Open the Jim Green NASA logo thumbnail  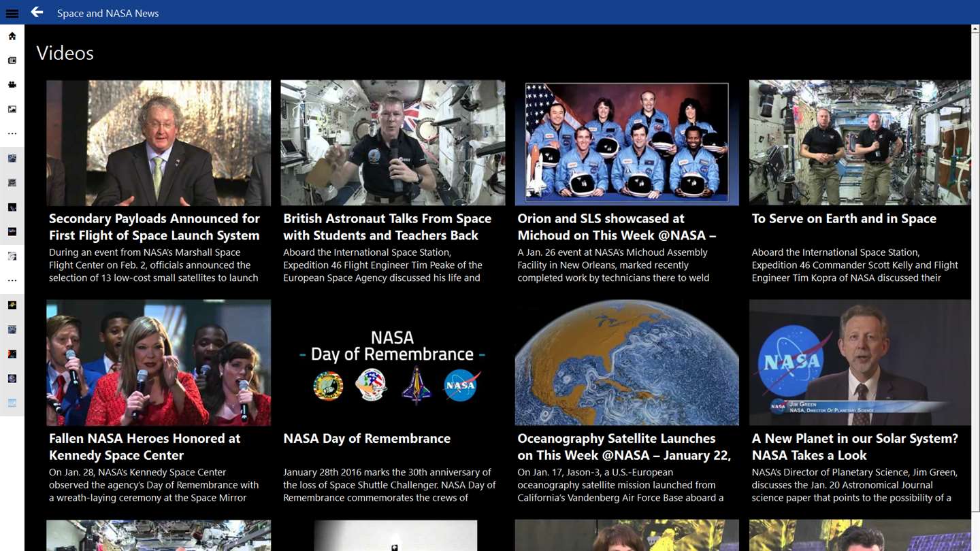click(860, 363)
